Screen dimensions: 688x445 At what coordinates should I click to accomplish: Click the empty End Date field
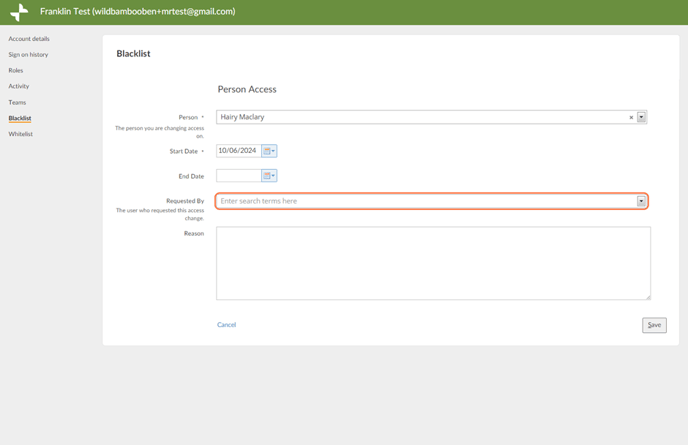pyautogui.click(x=239, y=176)
